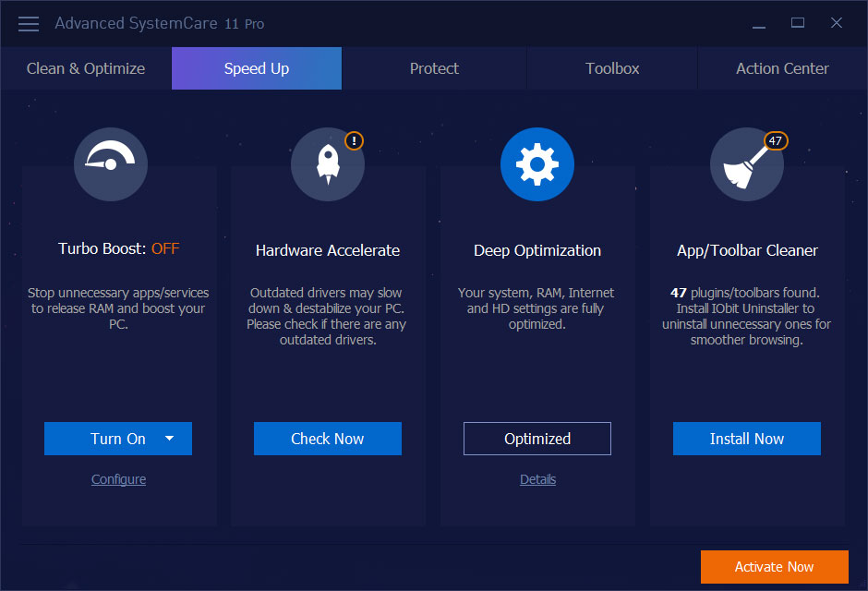
Task: Click the '47 plugins/toolbars found' description
Action: click(747, 316)
